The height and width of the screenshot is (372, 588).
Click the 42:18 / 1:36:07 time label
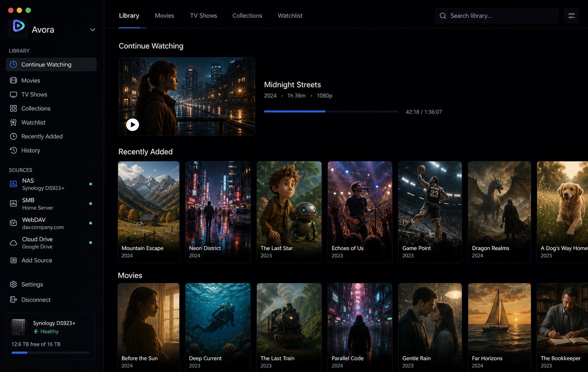(424, 112)
